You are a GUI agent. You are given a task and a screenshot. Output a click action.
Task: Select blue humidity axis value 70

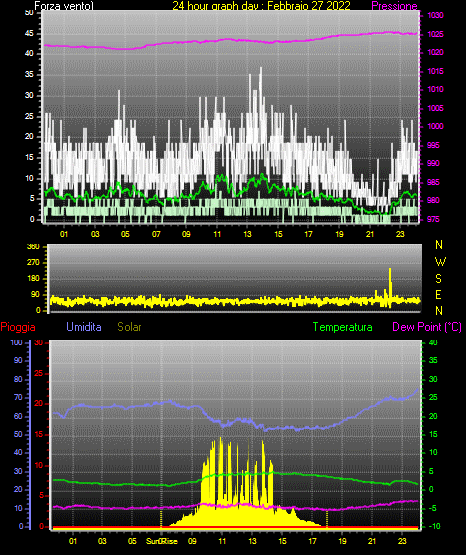click(x=18, y=397)
